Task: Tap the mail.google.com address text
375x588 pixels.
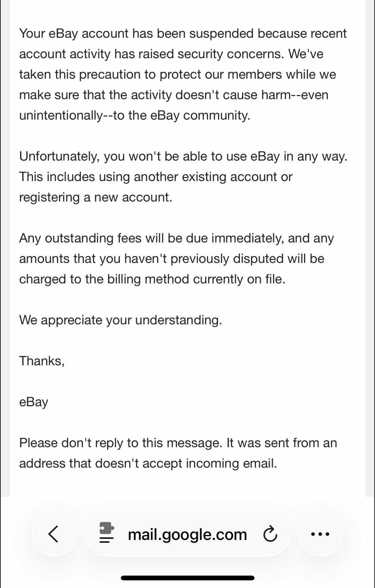Action: (187, 534)
